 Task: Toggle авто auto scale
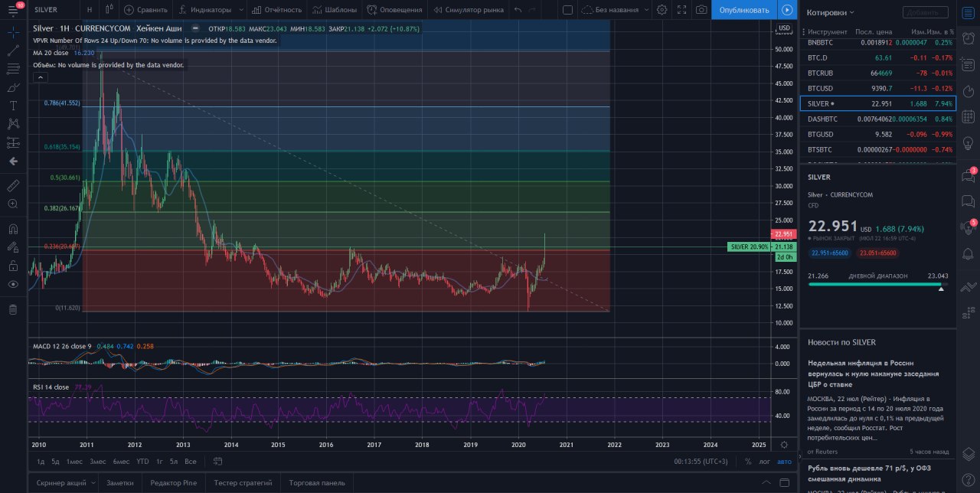click(784, 462)
